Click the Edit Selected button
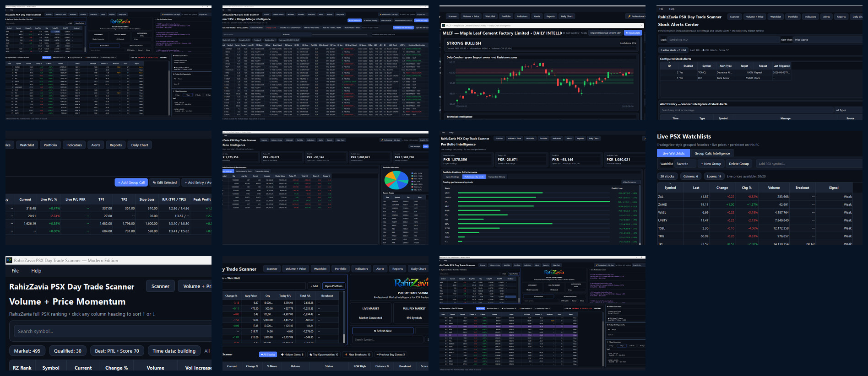Viewport: 868px width, 376px height. coord(165,183)
